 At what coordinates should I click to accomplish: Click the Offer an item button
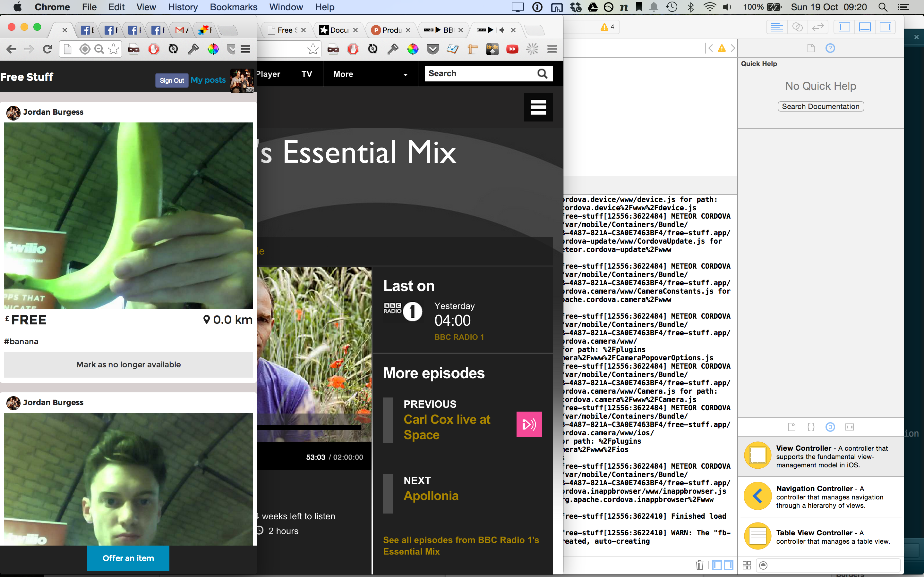[x=128, y=558]
